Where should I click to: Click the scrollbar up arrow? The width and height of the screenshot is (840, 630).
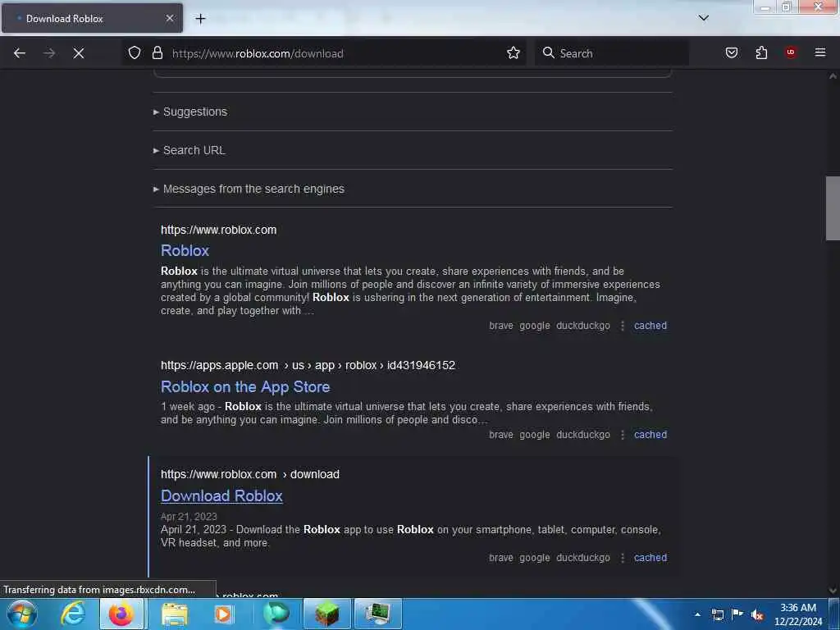click(x=833, y=76)
